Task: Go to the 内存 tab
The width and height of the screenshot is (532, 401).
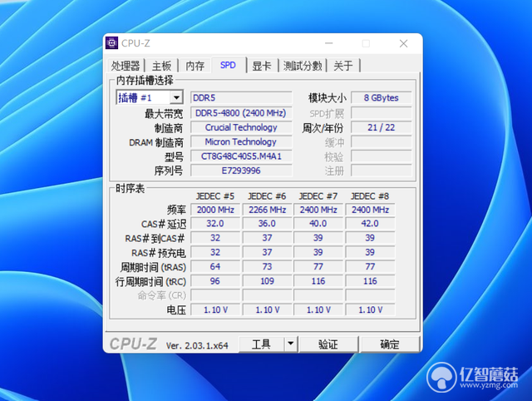Action: point(195,66)
